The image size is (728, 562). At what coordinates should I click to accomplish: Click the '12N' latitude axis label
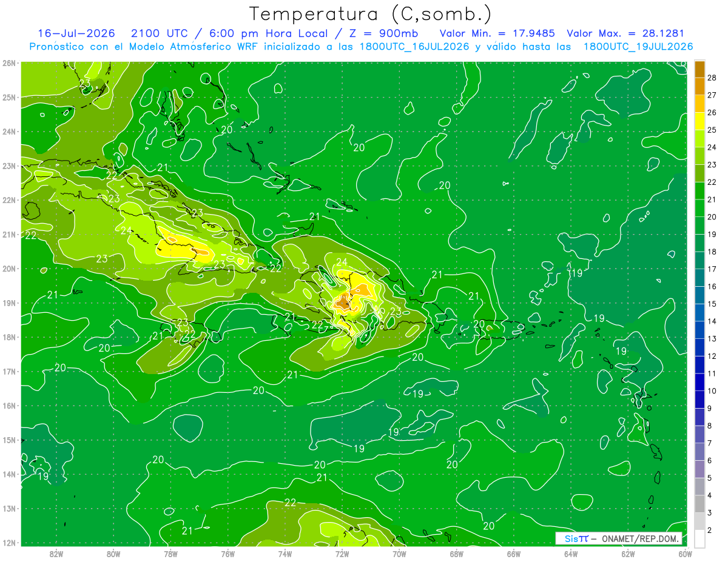pyautogui.click(x=8, y=543)
